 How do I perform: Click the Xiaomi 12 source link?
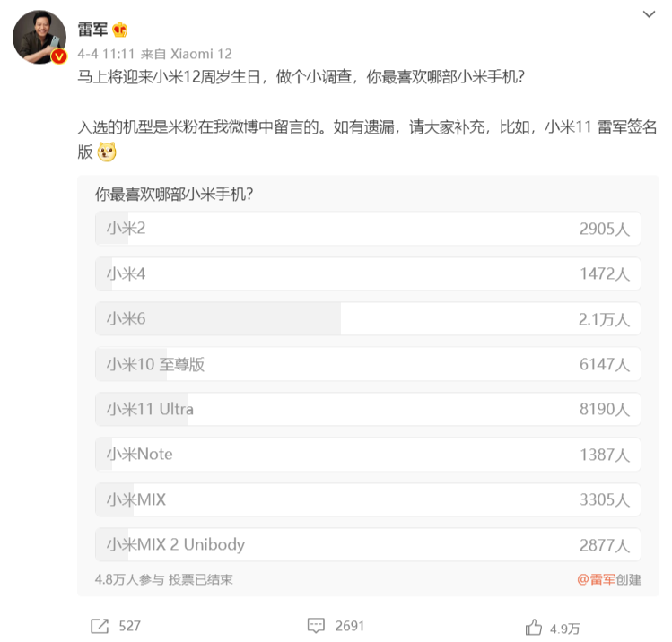201,54
